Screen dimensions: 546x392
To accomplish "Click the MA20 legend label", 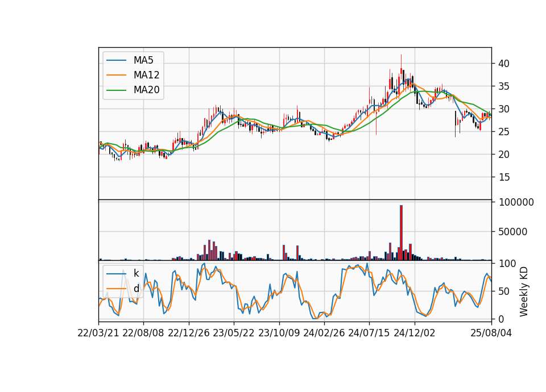I will pos(146,90).
